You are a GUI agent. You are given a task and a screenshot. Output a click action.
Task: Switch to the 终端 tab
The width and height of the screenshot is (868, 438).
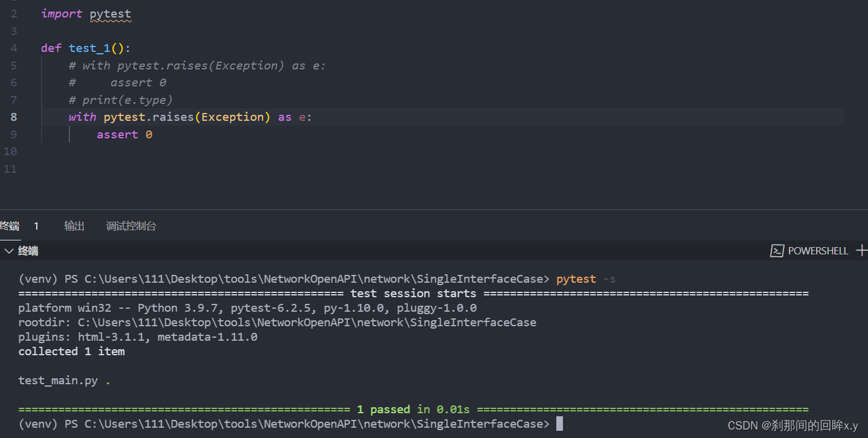(10, 226)
